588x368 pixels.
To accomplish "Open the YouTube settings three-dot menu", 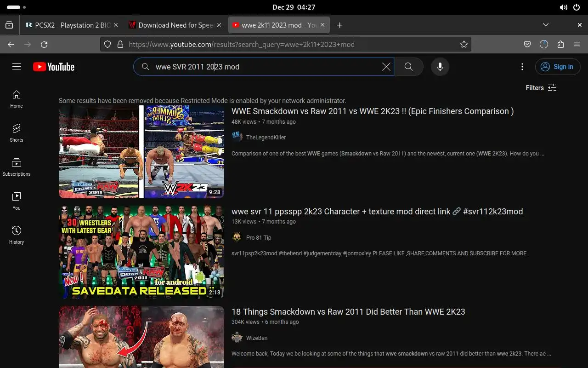I will [x=522, y=67].
